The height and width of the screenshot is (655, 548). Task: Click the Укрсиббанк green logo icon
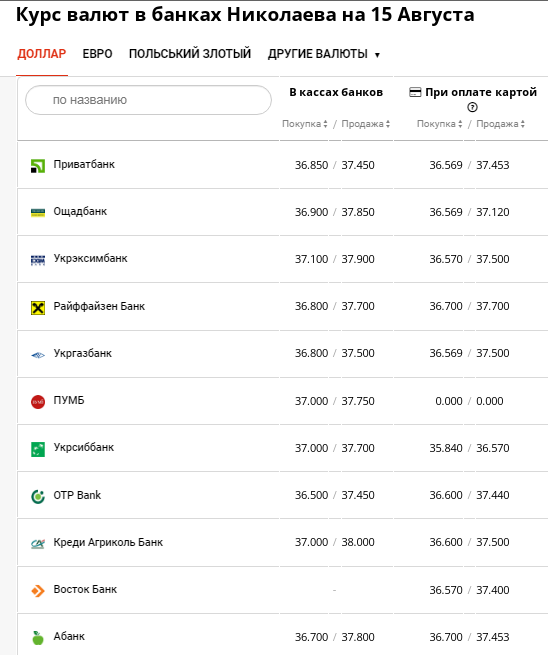click(38, 449)
